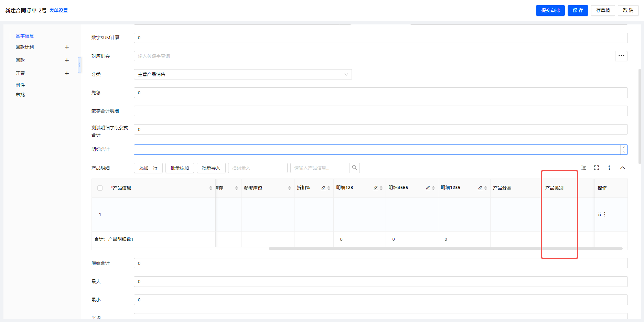644x322 pixels.
Task: Click the edit pencil in 折扣% header
Action: pos(323,188)
